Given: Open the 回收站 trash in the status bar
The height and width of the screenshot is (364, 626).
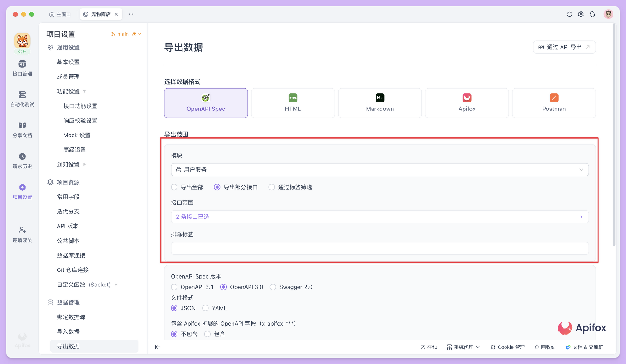Looking at the screenshot, I should [x=545, y=347].
